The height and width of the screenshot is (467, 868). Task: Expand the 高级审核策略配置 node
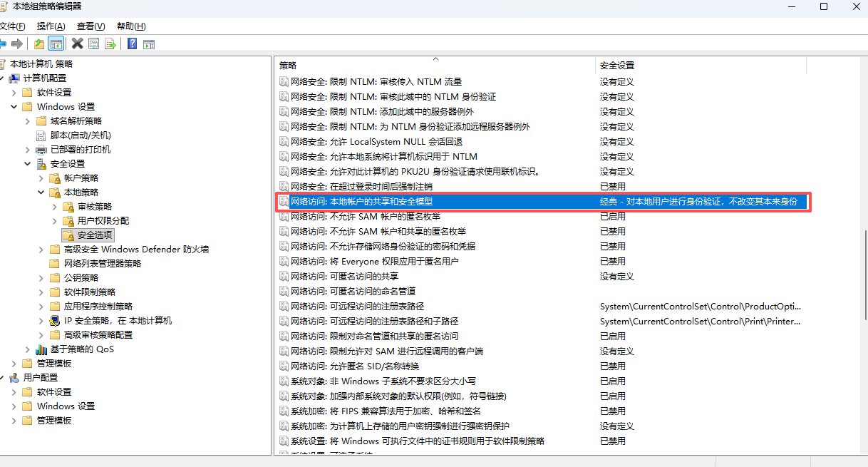[41, 335]
